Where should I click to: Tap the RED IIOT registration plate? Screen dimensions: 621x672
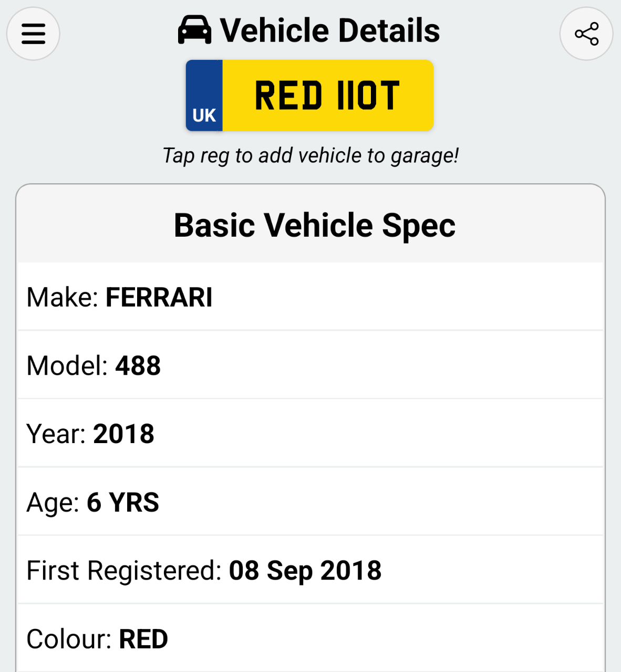327,96
